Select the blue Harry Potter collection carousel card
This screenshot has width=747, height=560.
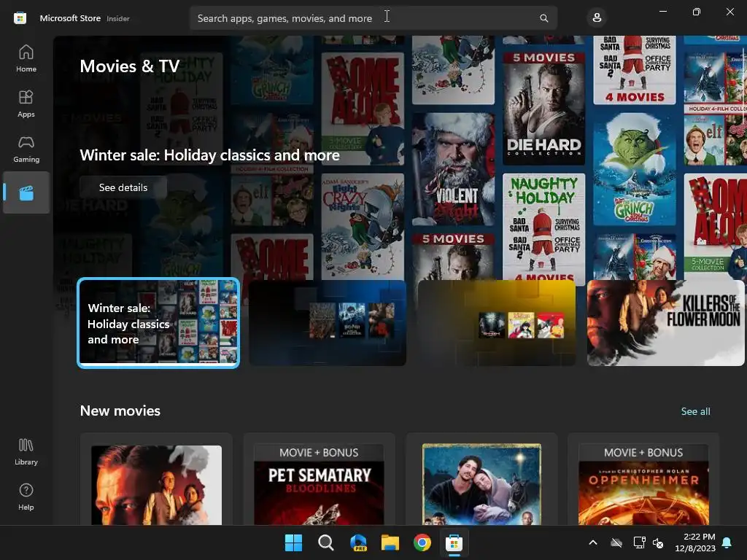pos(328,323)
